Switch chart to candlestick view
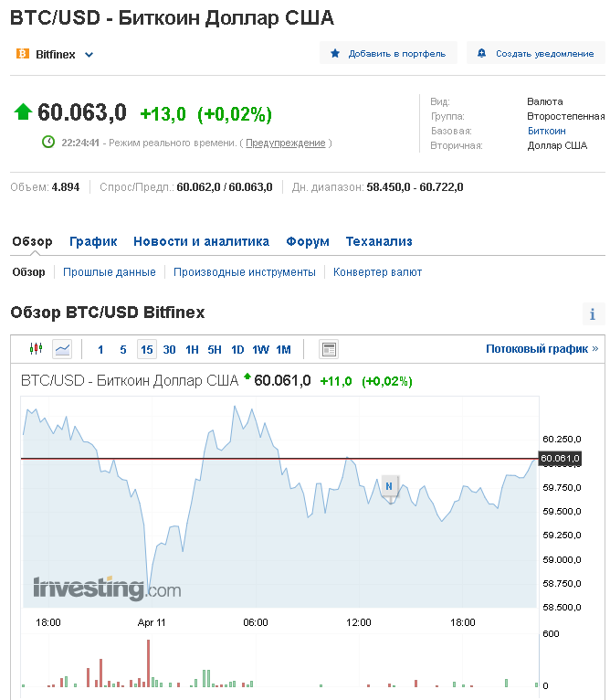 tap(37, 349)
